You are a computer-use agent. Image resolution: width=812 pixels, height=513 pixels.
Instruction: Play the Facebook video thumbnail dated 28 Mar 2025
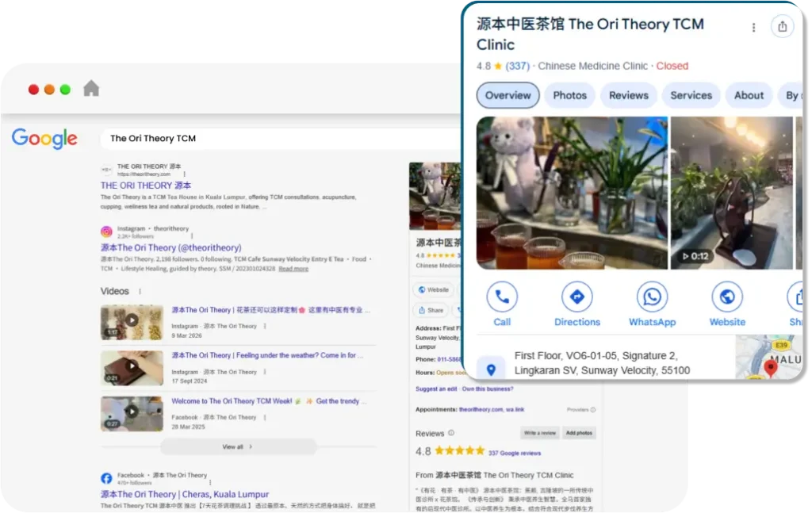pos(132,413)
